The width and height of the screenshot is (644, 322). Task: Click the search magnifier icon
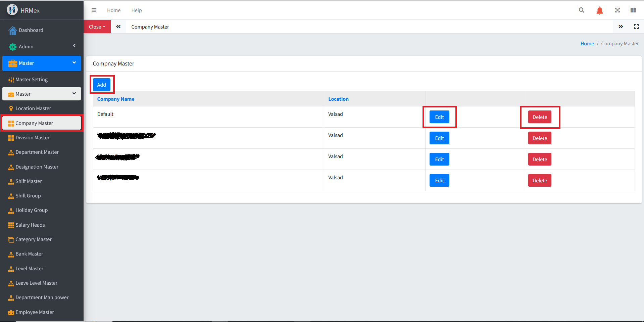click(581, 10)
